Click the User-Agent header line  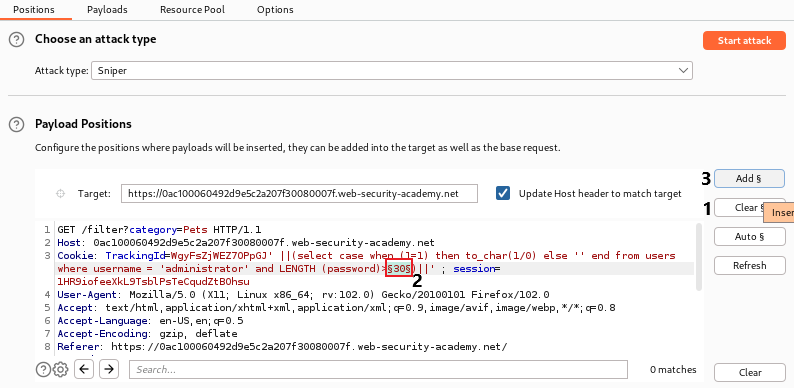pyautogui.click(x=303, y=295)
